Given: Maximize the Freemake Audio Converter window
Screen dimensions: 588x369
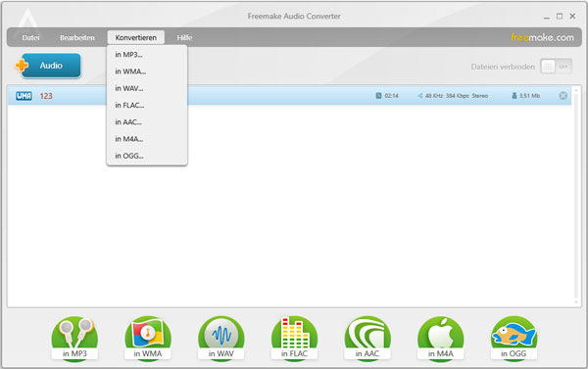Looking at the screenshot, I should [560, 16].
